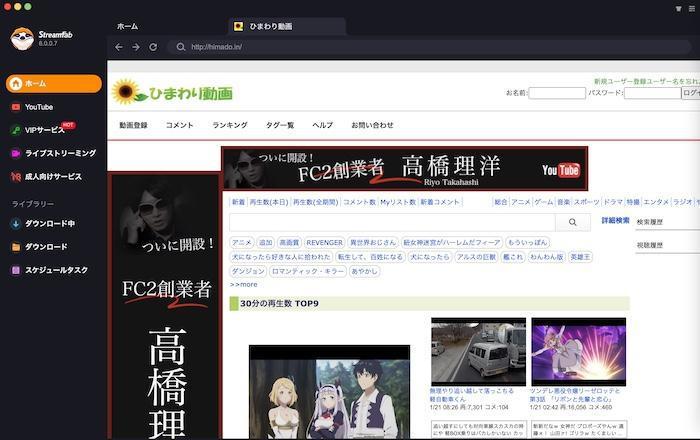Reload the page with refresh icon
This screenshot has width=700, height=440.
(x=153, y=47)
